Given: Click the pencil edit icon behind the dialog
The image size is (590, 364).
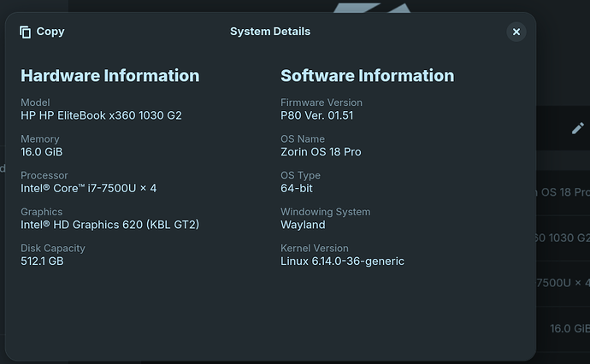Looking at the screenshot, I should click(x=578, y=128).
